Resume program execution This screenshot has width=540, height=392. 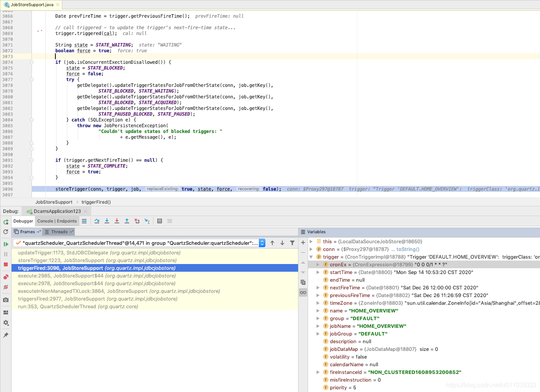click(x=6, y=244)
